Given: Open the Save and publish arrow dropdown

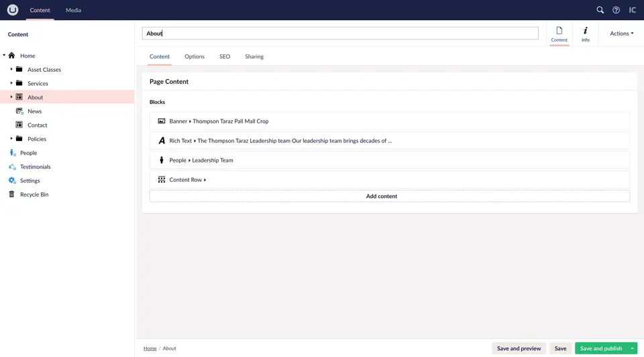Looking at the screenshot, I should [x=632, y=348].
